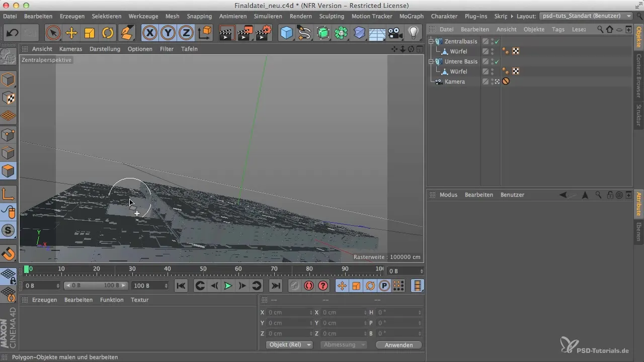
Task: Open the deformer objects icon
Action: (x=359, y=33)
